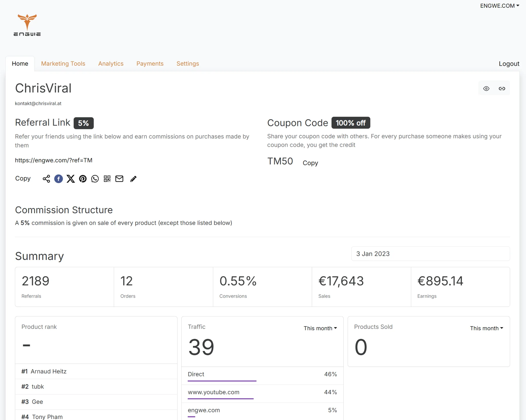
Task: Toggle the eye preview icon
Action: tap(486, 88)
